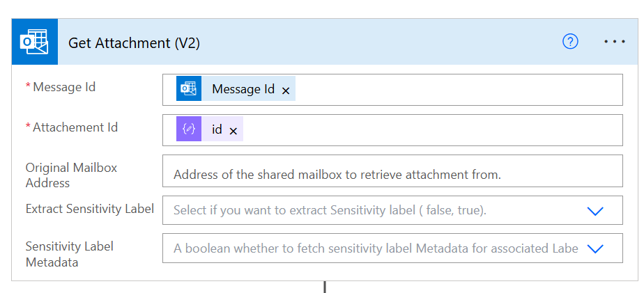Click the connector line below the action card
Viewport: 644px width, 293px height.
point(324,287)
